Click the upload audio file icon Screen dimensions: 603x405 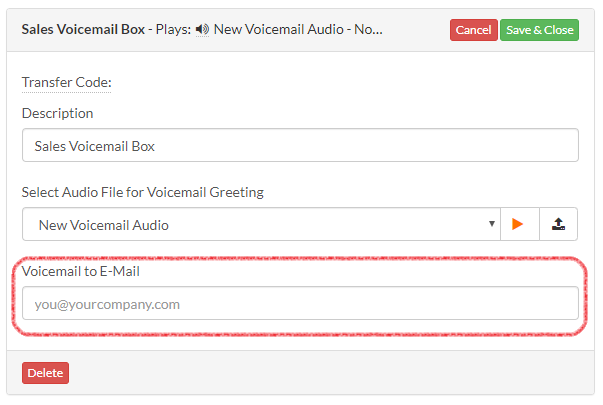(x=558, y=224)
